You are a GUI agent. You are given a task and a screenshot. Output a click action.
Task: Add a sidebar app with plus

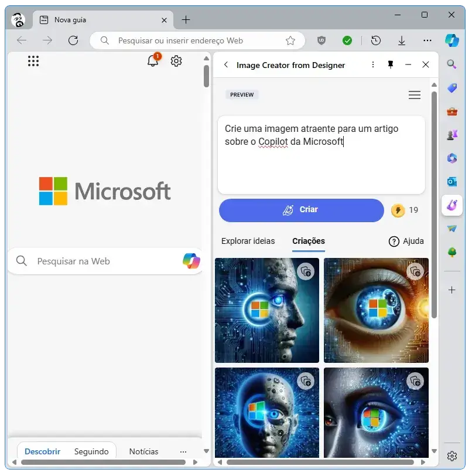tap(452, 290)
